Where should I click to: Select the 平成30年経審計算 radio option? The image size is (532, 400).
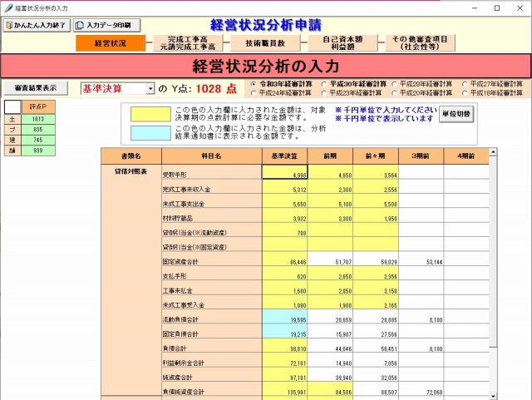[x=324, y=84]
